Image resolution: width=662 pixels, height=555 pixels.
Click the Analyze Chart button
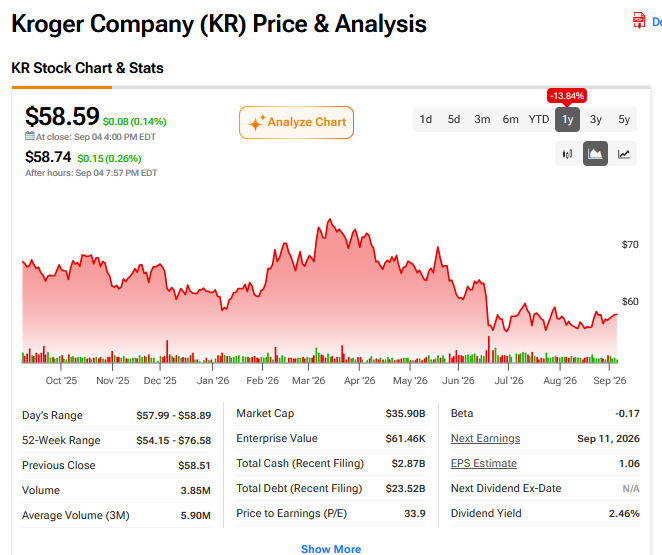(296, 122)
